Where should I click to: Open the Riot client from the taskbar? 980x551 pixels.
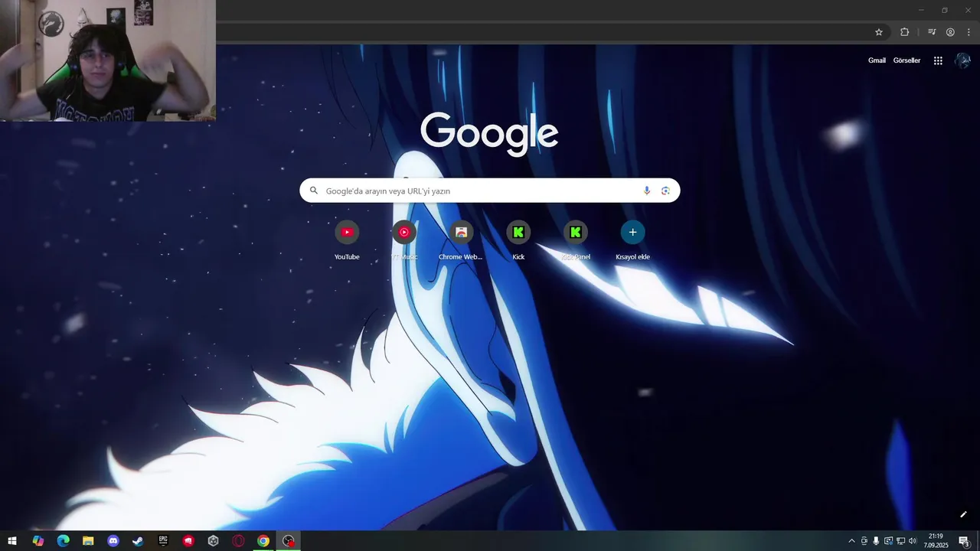point(188,541)
